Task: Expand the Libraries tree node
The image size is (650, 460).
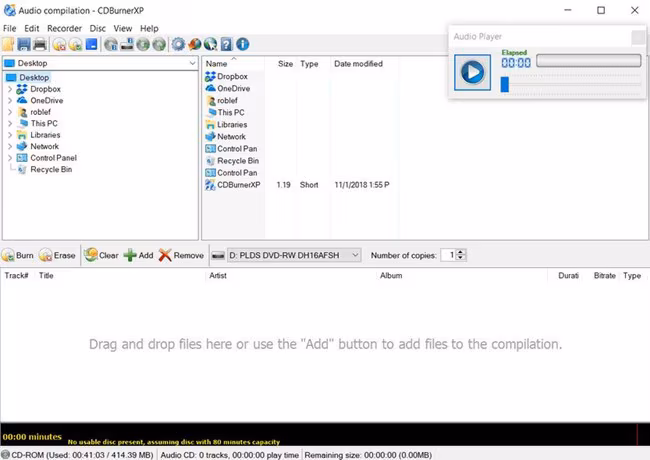Action: point(10,135)
